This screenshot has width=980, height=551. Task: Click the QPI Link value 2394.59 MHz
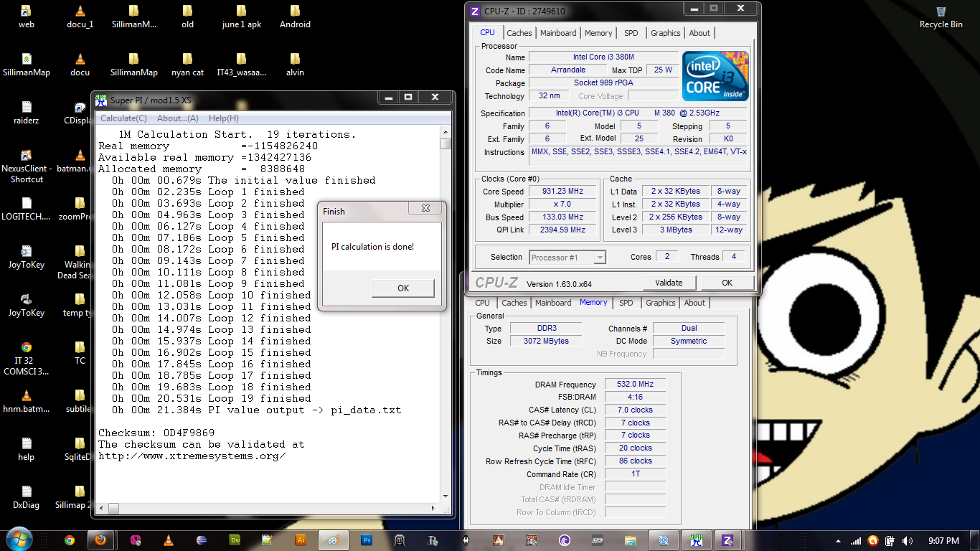click(x=563, y=230)
